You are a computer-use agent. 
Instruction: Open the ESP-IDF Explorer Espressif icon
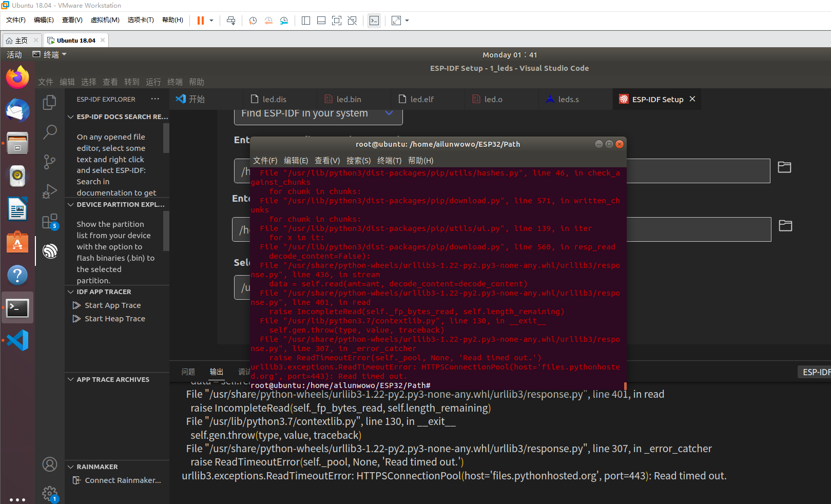point(50,251)
